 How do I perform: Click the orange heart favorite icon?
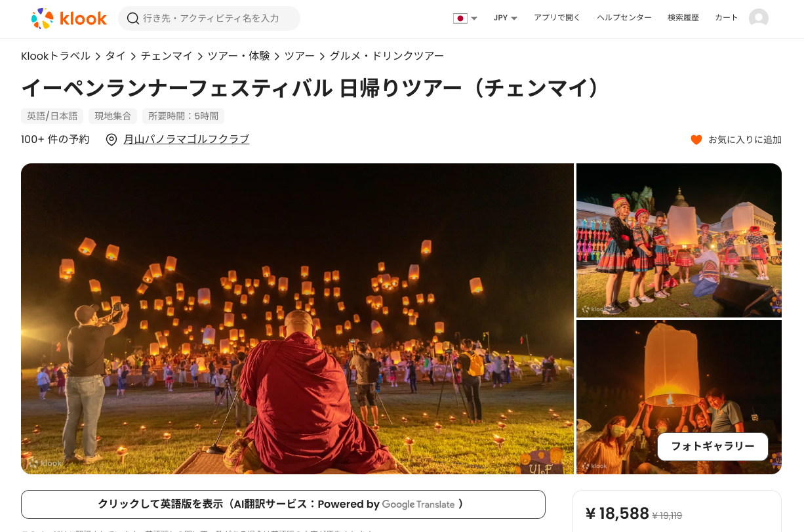(696, 140)
